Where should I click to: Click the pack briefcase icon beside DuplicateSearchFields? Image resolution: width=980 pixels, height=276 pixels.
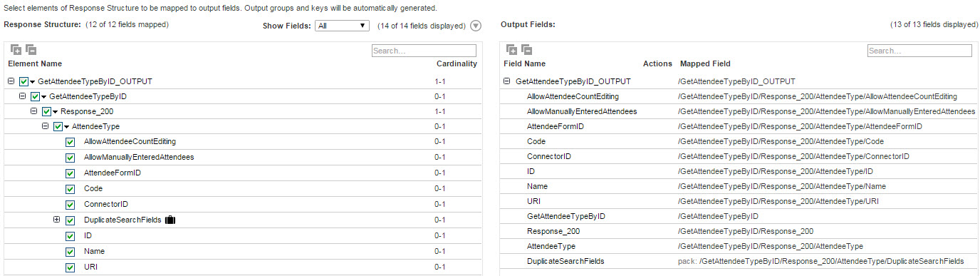click(170, 220)
